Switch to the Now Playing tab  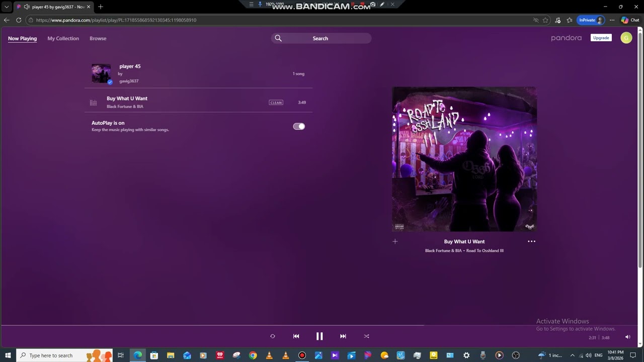point(22,38)
